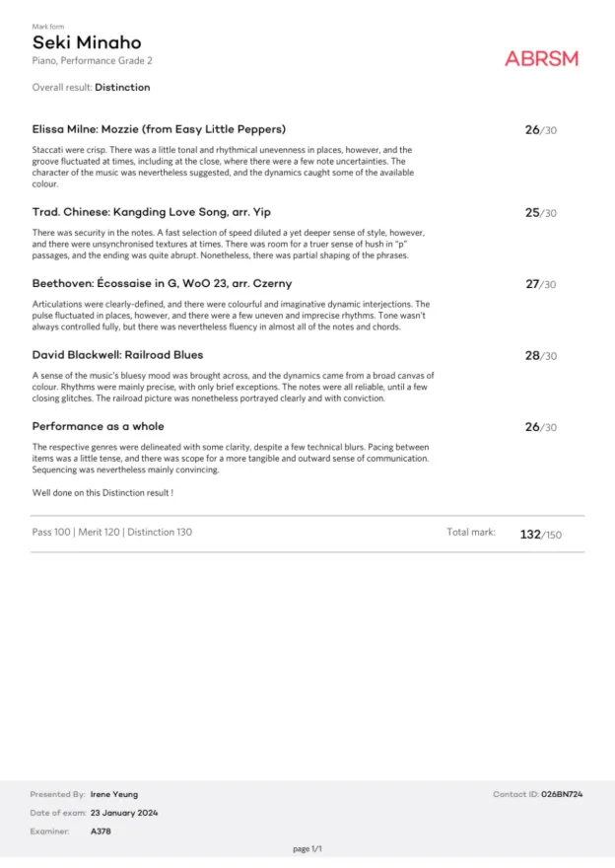The height and width of the screenshot is (868, 615).
Task: Click the Pass 100, Merit 120, Distinction 130 thresholds line
Action: tap(112, 533)
